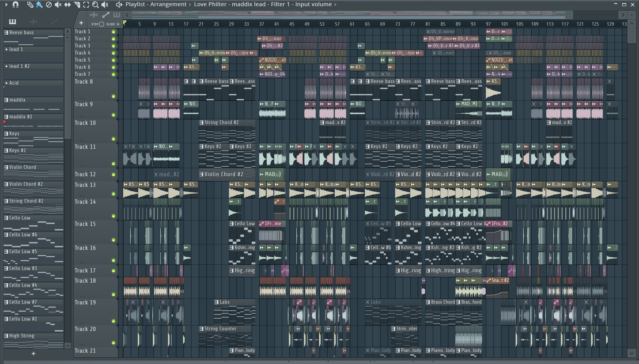639x364 pixels.
Task: Select the Slip tool
Action: pos(67,4)
